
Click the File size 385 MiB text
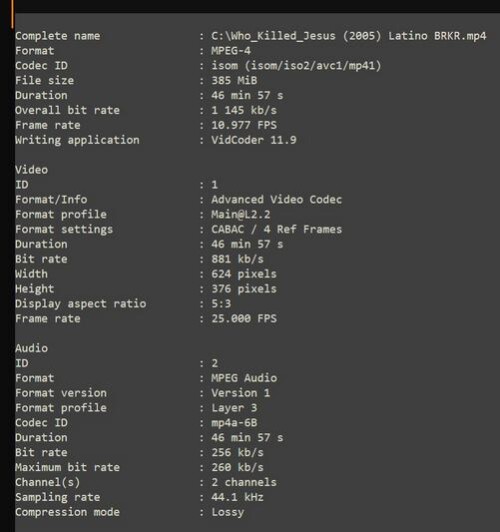(x=234, y=80)
